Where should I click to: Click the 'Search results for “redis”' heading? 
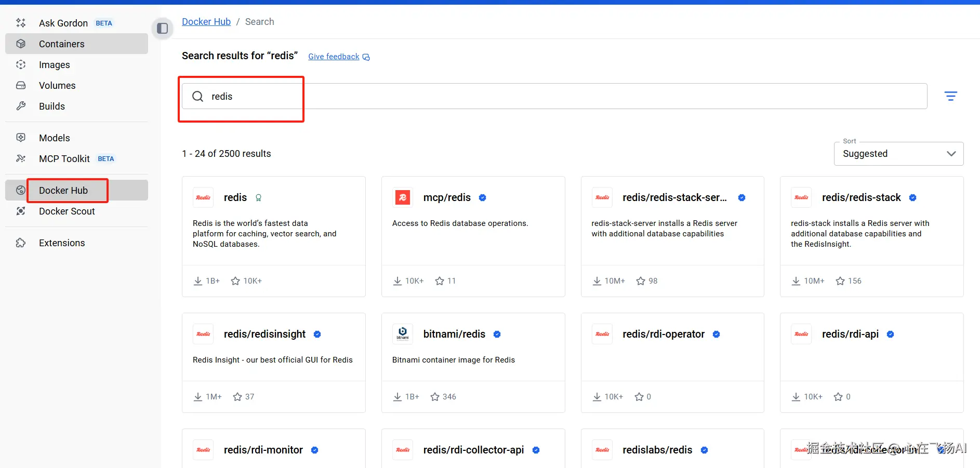tap(240, 56)
